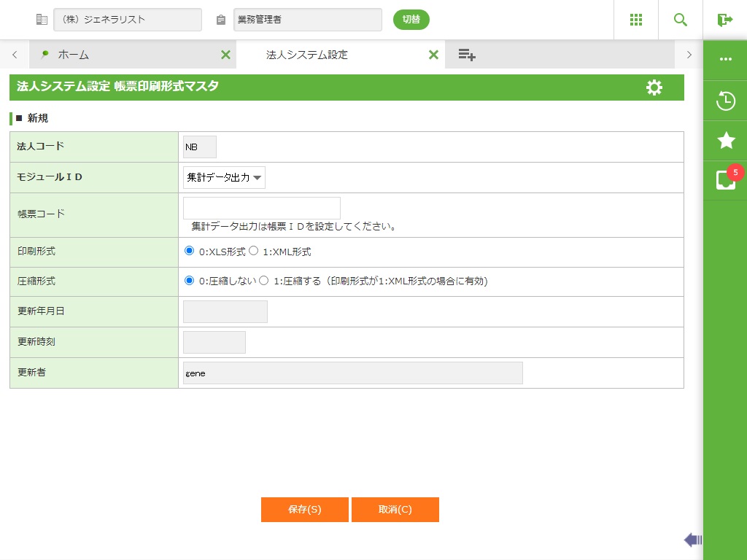Open the history clock icon
747x560 pixels.
pos(725,101)
